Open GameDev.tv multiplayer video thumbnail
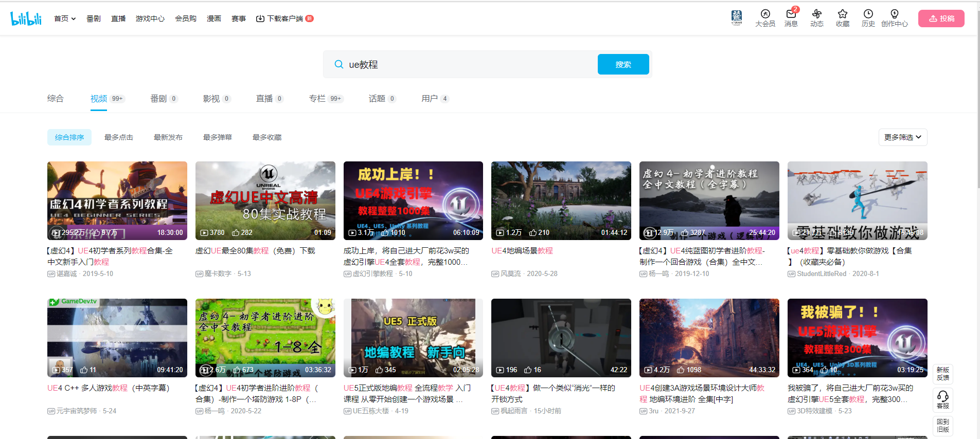Image resolution: width=980 pixels, height=439 pixels. click(117, 338)
